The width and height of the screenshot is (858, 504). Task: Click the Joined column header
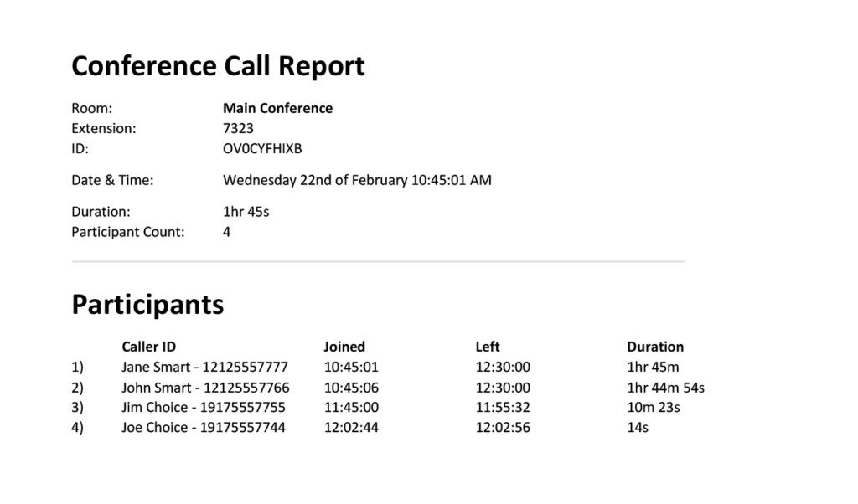click(344, 347)
